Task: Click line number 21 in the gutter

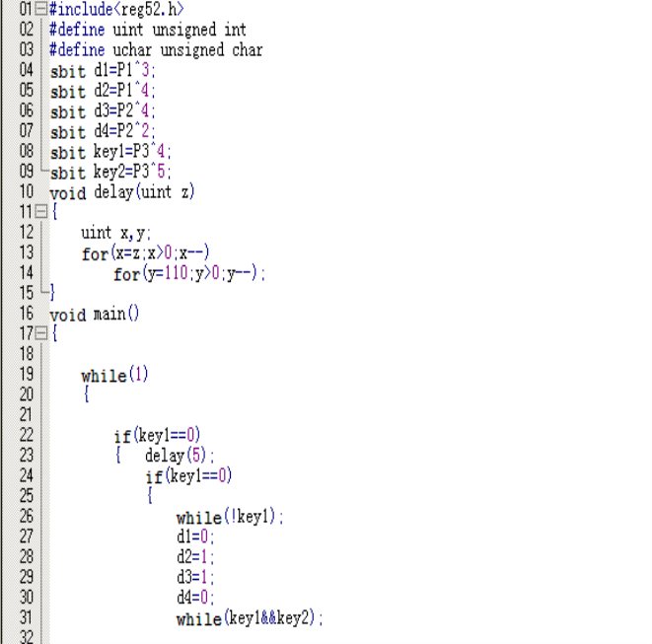Action: pos(27,415)
